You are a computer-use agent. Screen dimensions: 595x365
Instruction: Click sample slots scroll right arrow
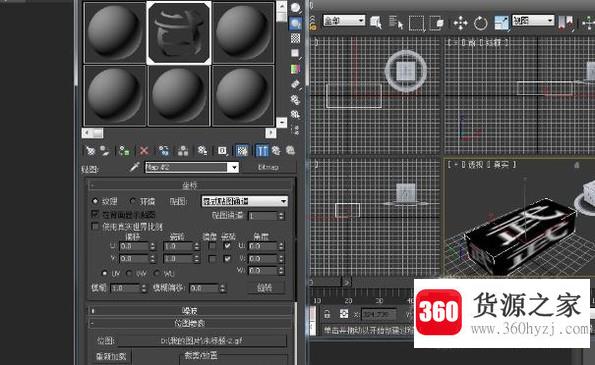pos(271,133)
